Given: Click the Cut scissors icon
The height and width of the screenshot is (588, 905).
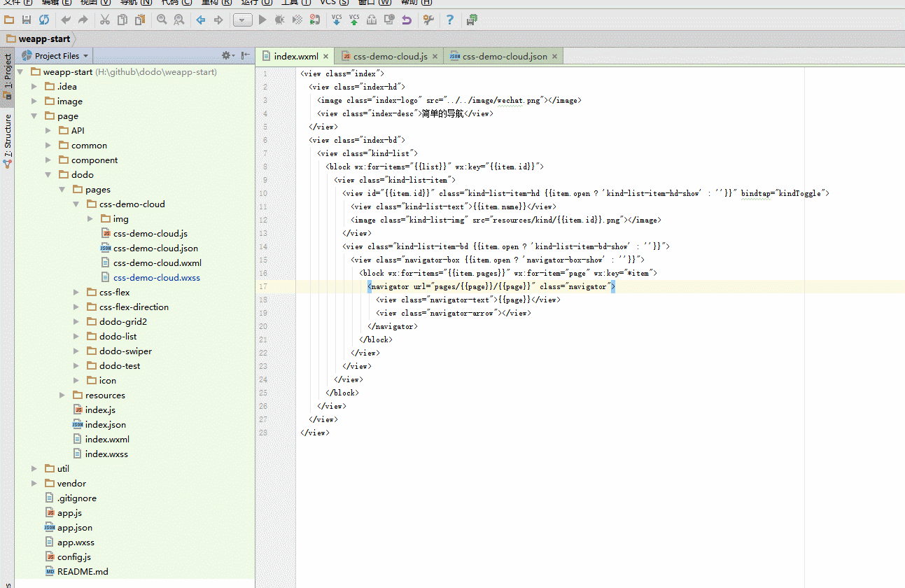Looking at the screenshot, I should point(105,20).
